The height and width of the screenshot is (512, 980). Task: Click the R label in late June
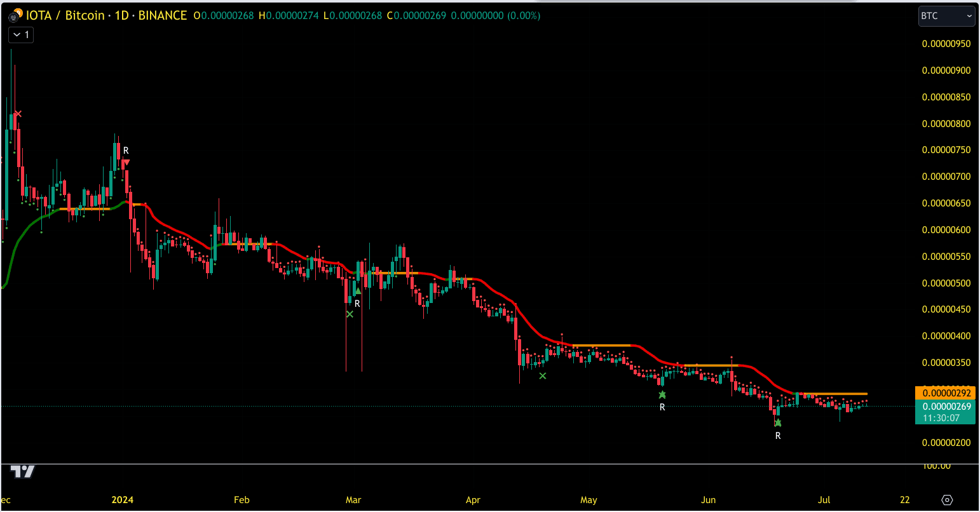coord(778,436)
